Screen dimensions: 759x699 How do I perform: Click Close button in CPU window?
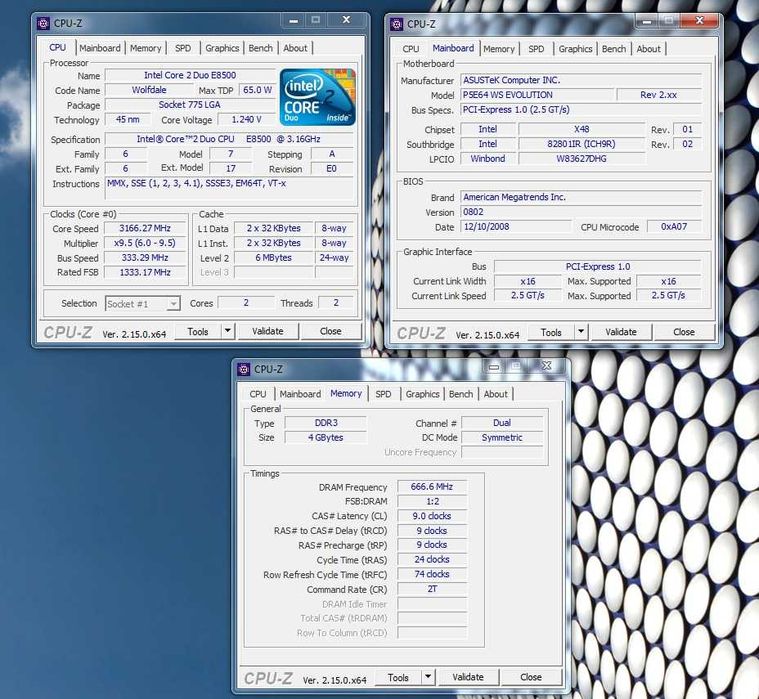point(331,331)
